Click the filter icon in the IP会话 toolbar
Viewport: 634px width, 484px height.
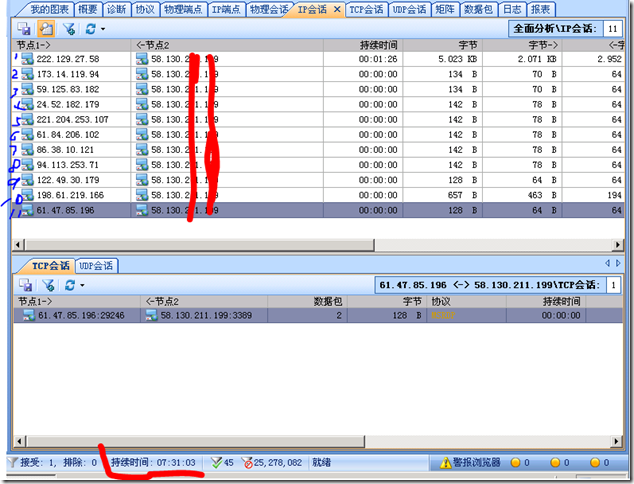click(69, 29)
